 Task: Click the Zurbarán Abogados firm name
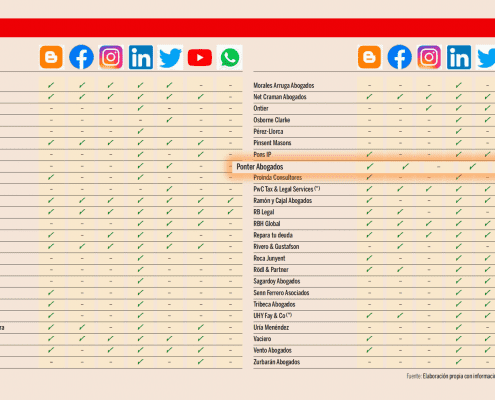pos(276,362)
